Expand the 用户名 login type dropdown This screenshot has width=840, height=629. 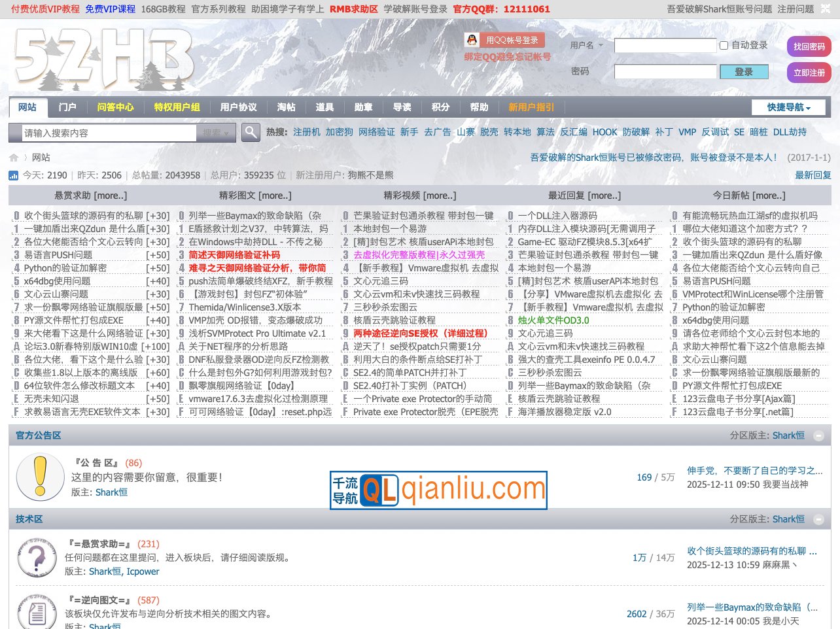[x=587, y=45]
